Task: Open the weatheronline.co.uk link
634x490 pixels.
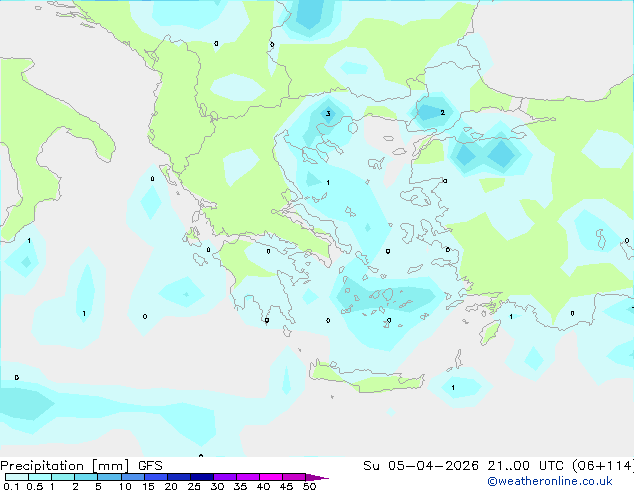Action: click(x=550, y=481)
